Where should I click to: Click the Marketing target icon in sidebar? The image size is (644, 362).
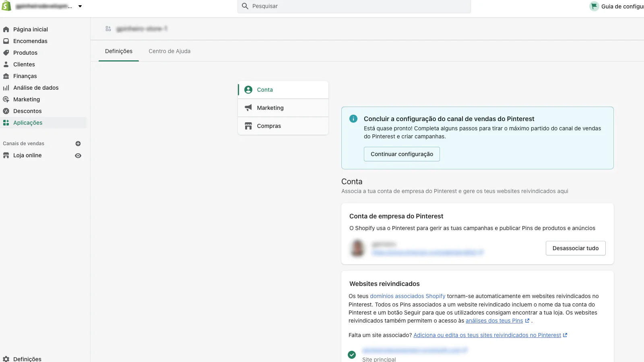pos(6,99)
